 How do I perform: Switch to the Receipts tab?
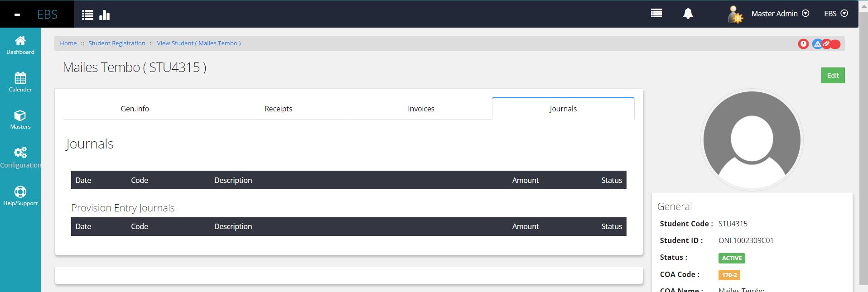278,109
